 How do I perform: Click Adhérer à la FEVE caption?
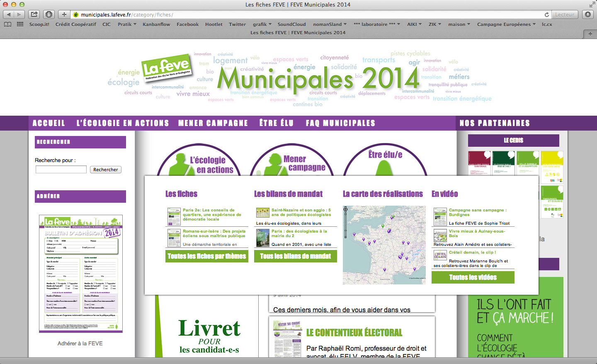(80, 343)
